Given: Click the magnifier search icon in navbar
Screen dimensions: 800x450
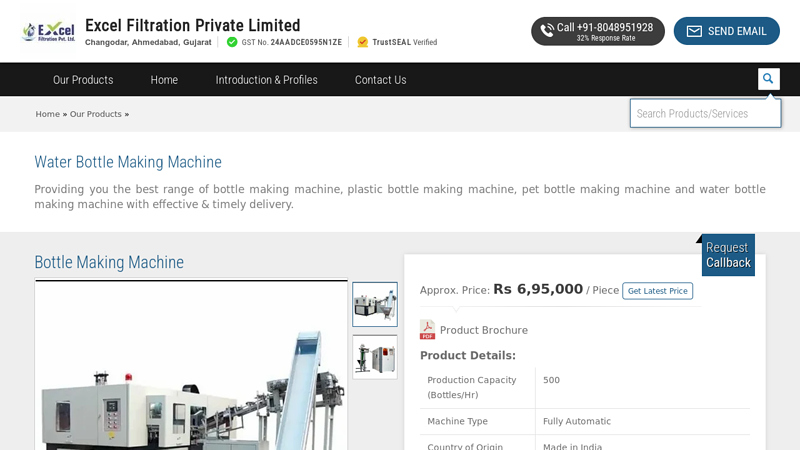Looking at the screenshot, I should (x=768, y=79).
